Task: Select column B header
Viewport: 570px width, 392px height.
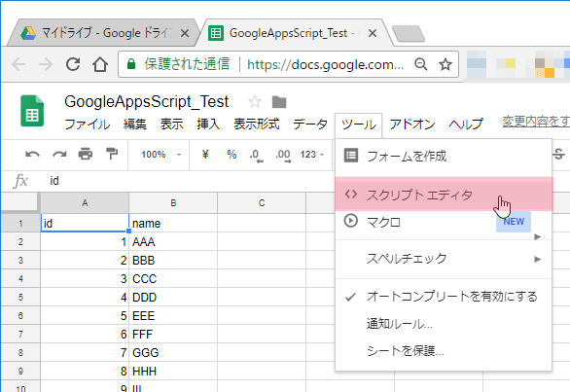Action: point(173,203)
